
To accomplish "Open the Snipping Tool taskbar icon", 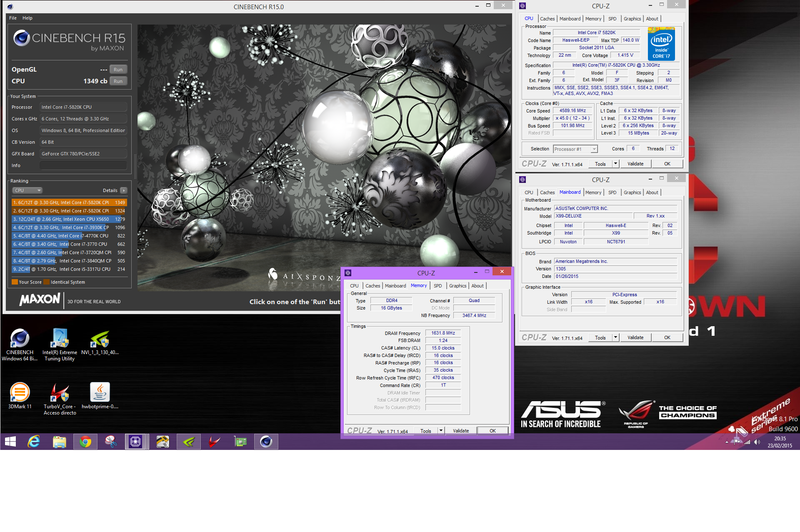I will [111, 442].
